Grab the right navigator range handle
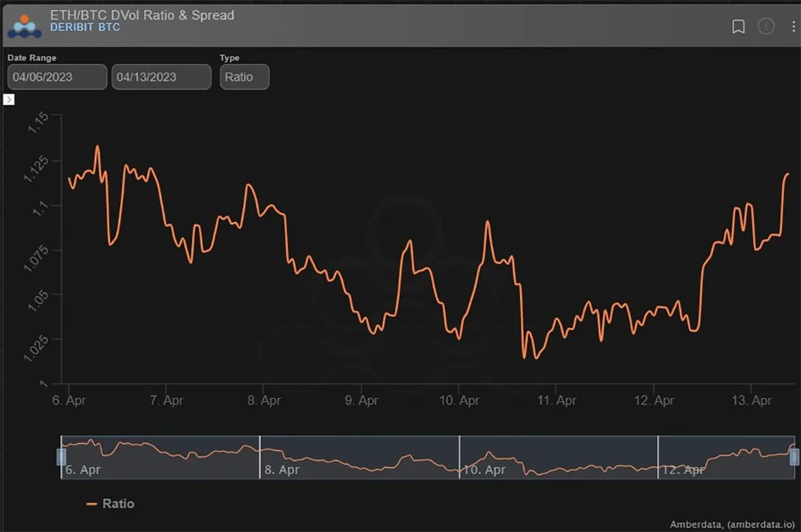 pyautogui.click(x=794, y=457)
